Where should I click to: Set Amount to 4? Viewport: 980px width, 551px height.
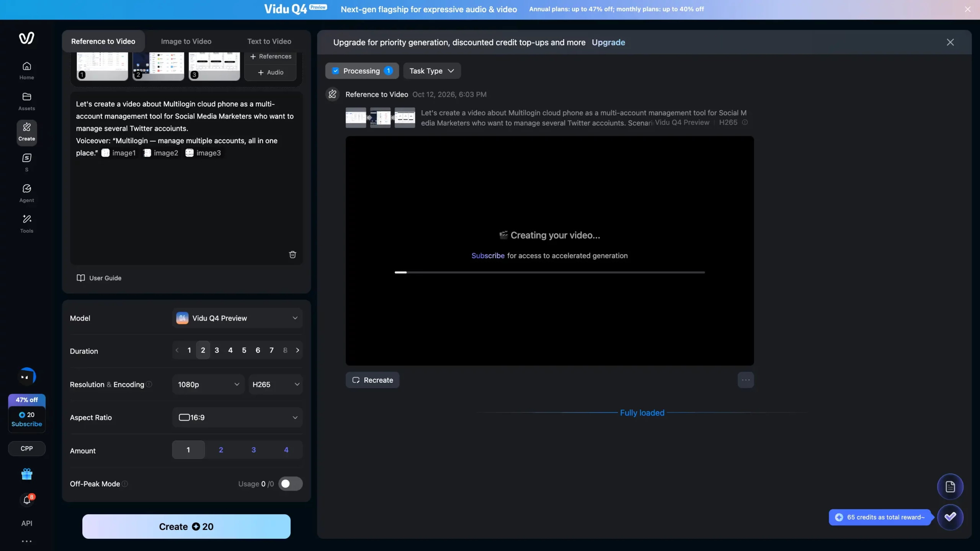click(x=286, y=450)
